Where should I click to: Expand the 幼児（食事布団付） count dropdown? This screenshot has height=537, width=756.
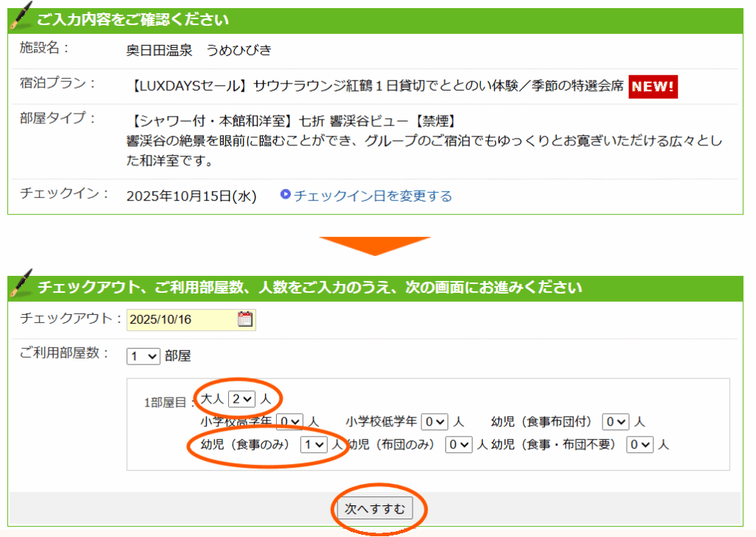[x=616, y=422]
